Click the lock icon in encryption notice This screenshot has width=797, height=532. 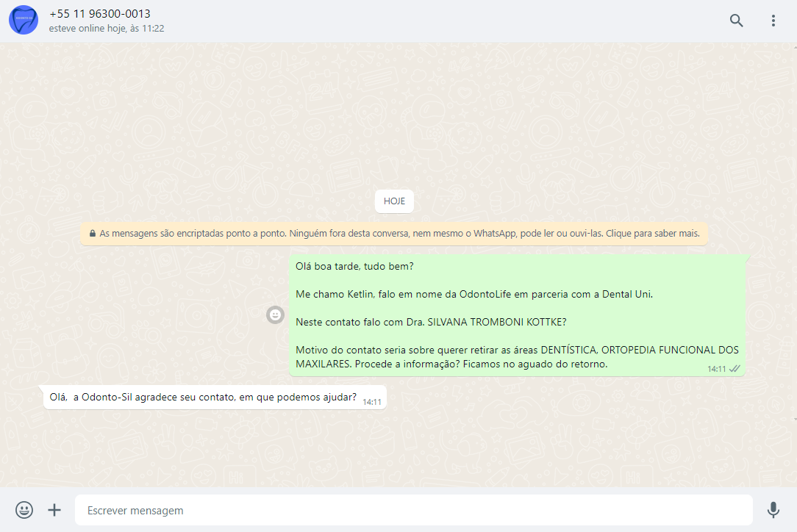click(x=93, y=234)
